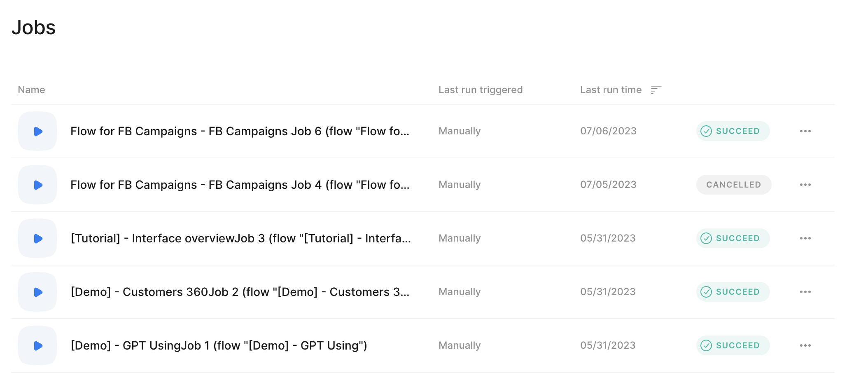The image size is (868, 385).
Task: Open the FB Campaigns Job 6 name link
Action: pos(240,131)
